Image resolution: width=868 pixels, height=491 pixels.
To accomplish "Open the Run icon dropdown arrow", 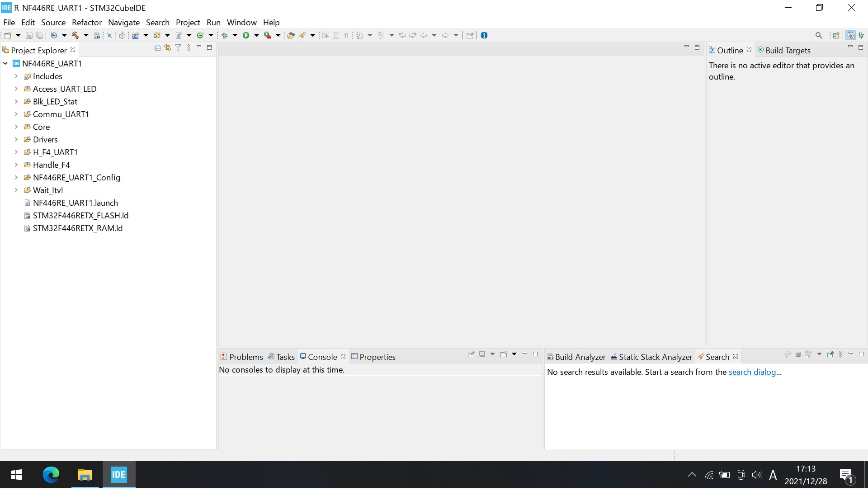I will coord(256,35).
